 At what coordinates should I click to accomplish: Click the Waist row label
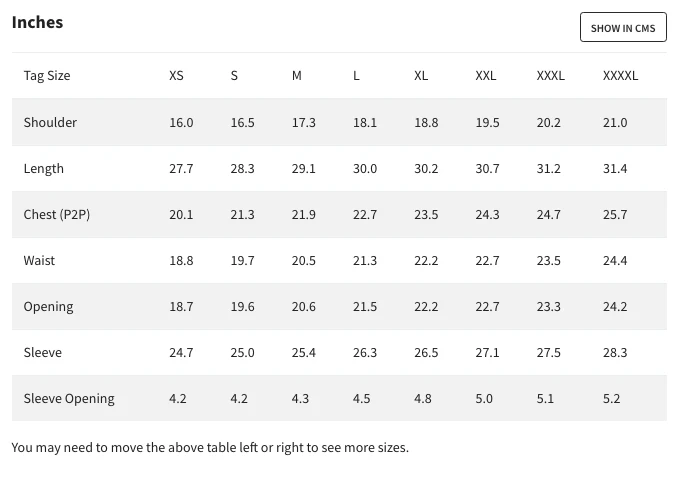pos(40,260)
